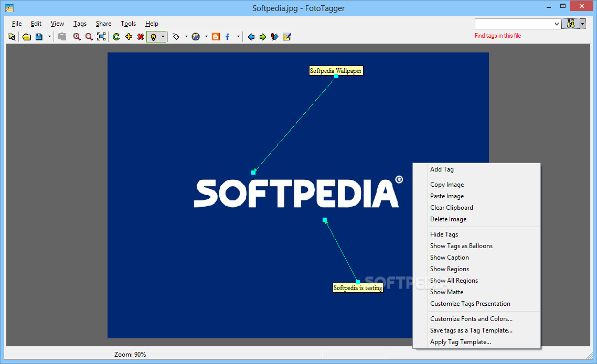This screenshot has height=364, width=597.
Task: Go to previous image with blue left arrow
Action: coord(251,37)
